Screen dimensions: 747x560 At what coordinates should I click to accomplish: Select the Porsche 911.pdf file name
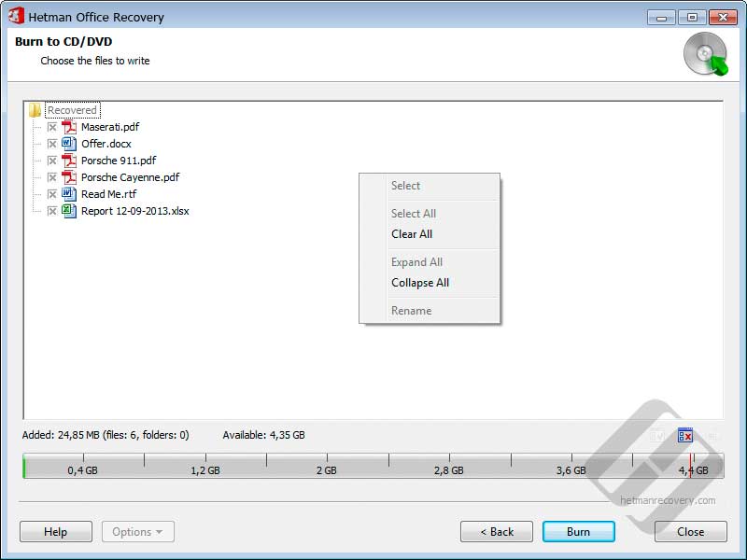pos(119,161)
